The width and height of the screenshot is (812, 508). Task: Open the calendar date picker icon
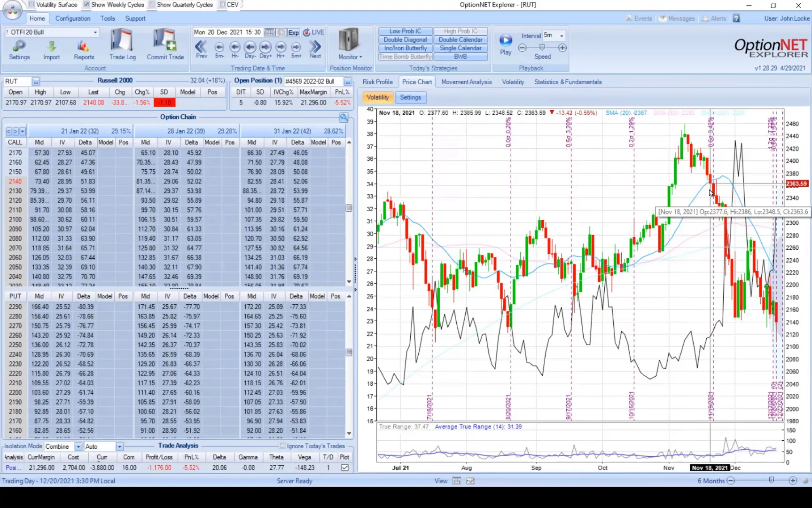coord(269,32)
